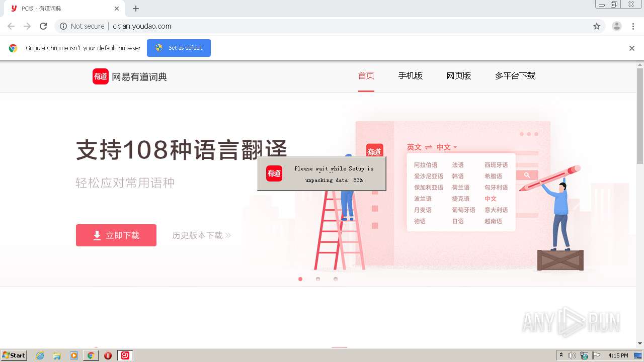644x362 pixels.
Task: Click the show desktop taskbar icon
Action: (x=638, y=355)
